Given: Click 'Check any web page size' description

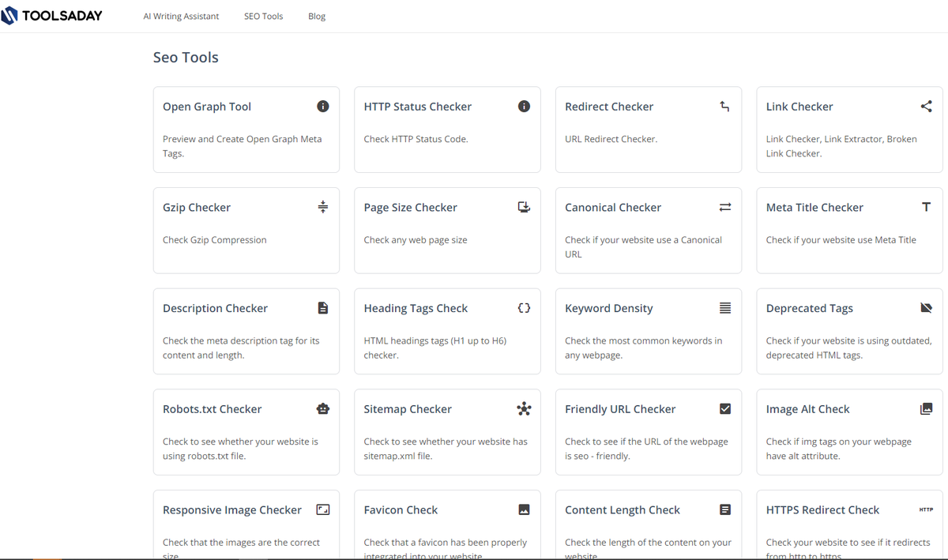Looking at the screenshot, I should (416, 239).
